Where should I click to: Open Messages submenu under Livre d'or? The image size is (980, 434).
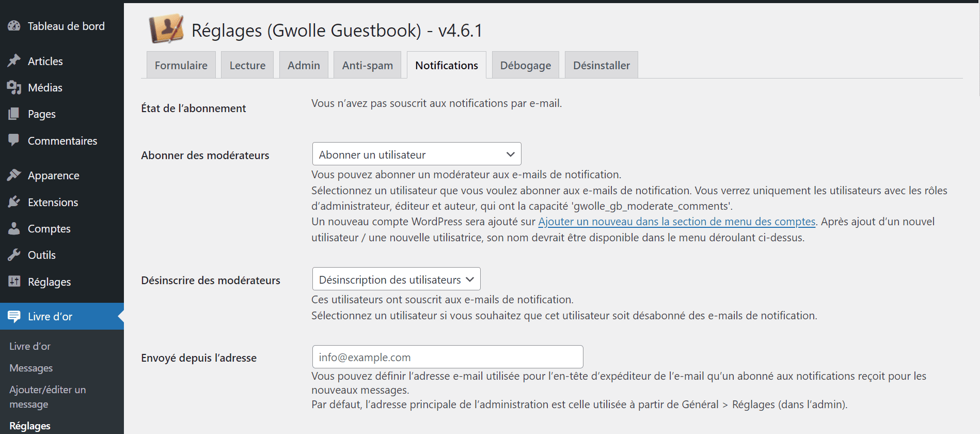coord(31,368)
